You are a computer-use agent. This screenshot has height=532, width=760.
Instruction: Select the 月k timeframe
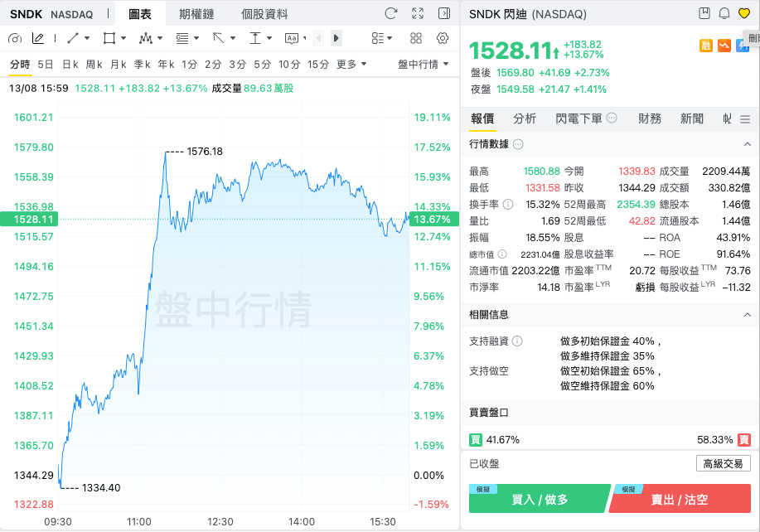coord(119,64)
